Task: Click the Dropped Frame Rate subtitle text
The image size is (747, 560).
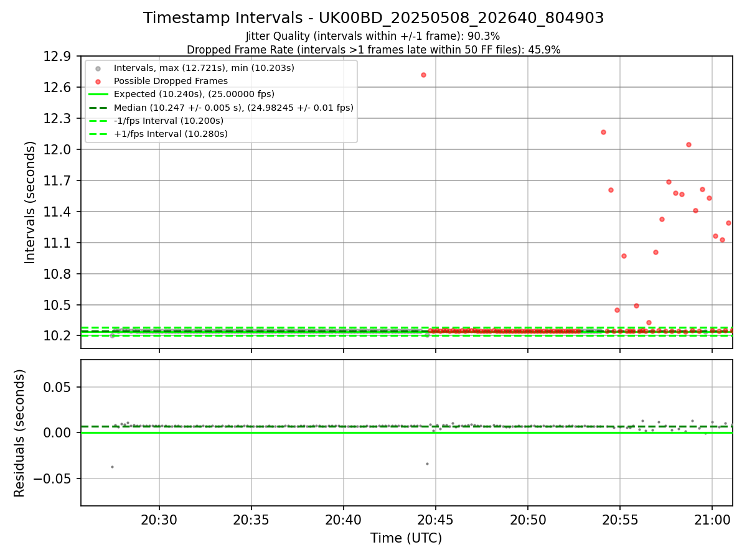Action: pos(374,50)
